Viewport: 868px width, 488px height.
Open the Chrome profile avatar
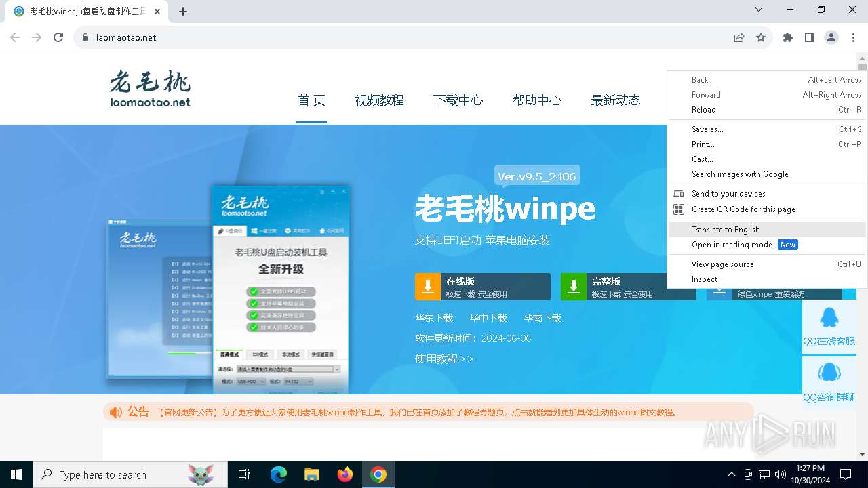(x=831, y=37)
